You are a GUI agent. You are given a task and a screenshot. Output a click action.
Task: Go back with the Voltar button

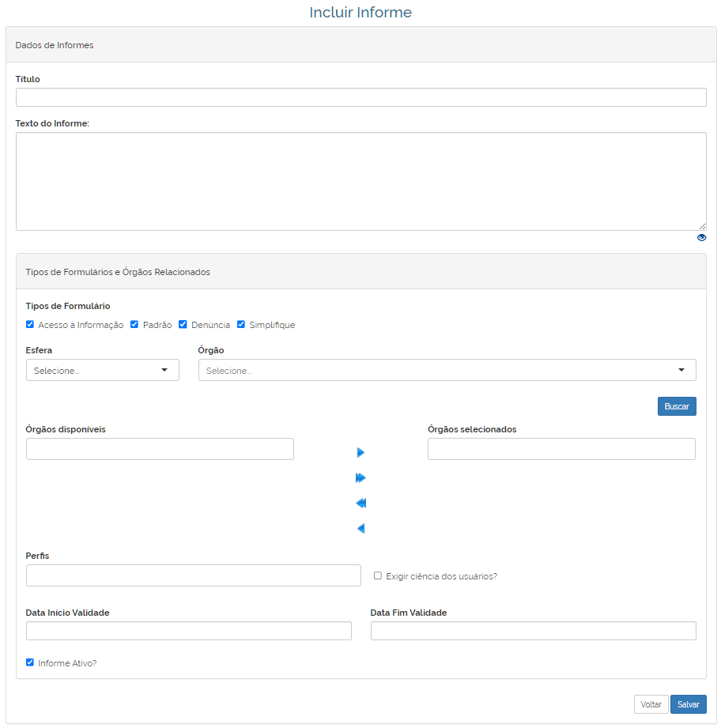click(x=651, y=704)
